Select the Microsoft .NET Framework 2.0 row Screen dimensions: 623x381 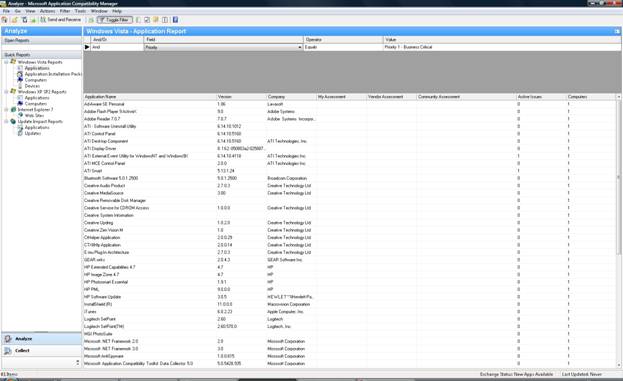[x=350, y=341]
